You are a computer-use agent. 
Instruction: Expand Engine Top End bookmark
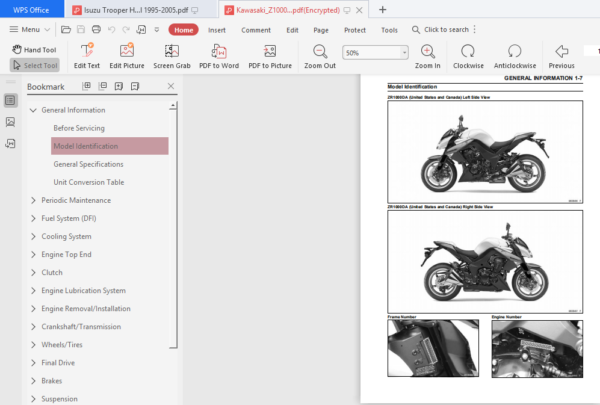point(33,255)
